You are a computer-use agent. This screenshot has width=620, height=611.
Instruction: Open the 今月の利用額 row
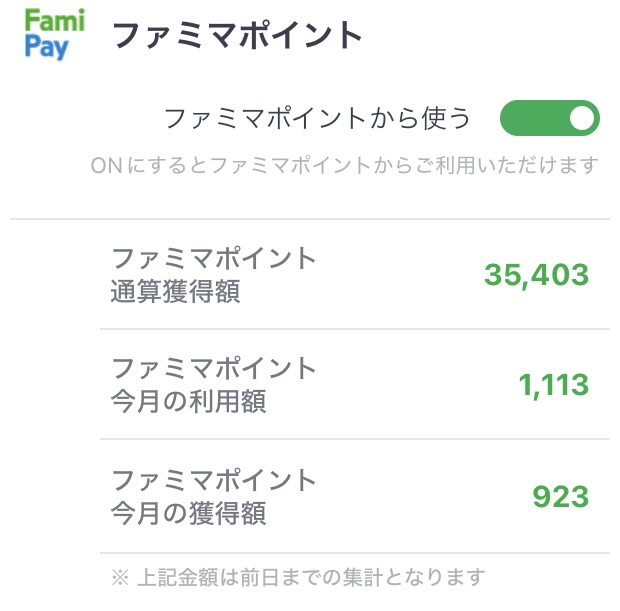pos(355,384)
